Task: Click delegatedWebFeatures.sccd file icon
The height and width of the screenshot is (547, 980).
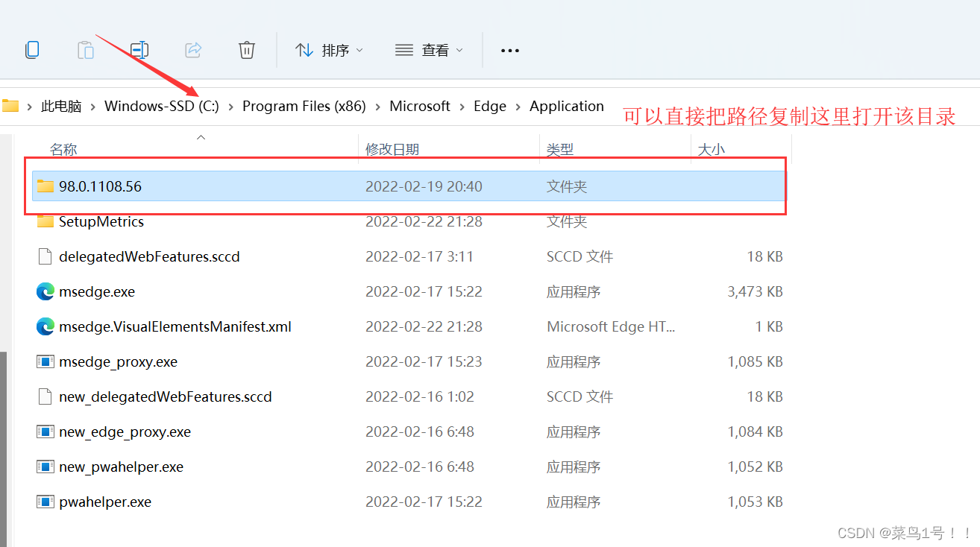Action: [x=45, y=256]
